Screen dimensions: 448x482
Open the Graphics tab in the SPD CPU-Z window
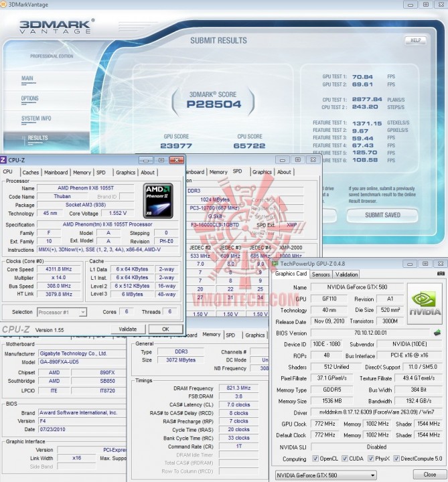pyautogui.click(x=262, y=172)
